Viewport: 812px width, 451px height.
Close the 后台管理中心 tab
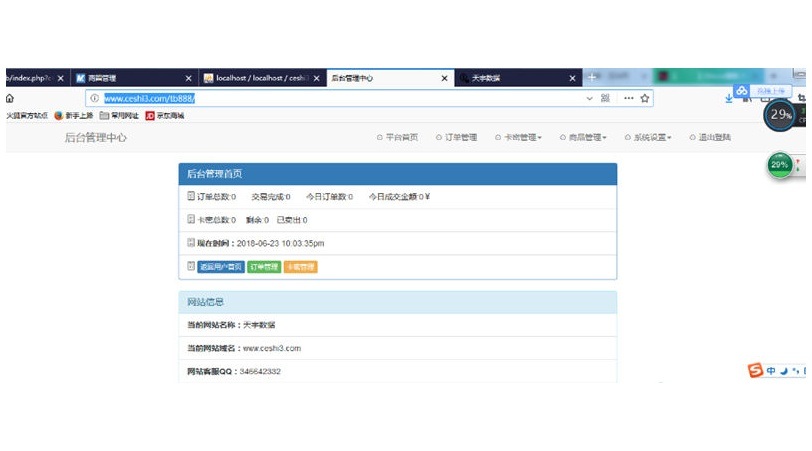pyautogui.click(x=444, y=78)
